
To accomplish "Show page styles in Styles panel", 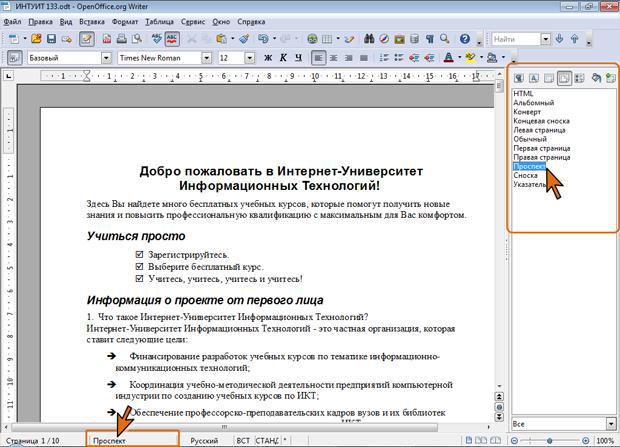I will [564, 78].
